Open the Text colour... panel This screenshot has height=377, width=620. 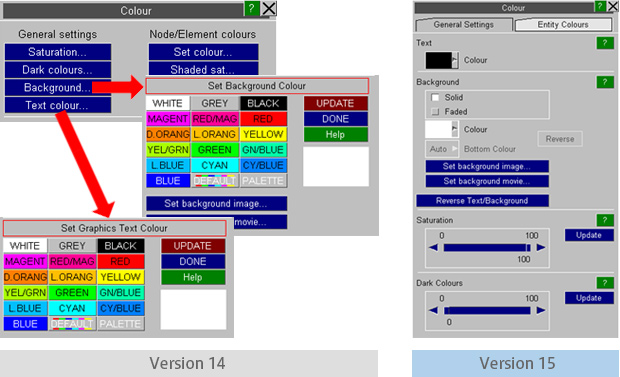58,106
